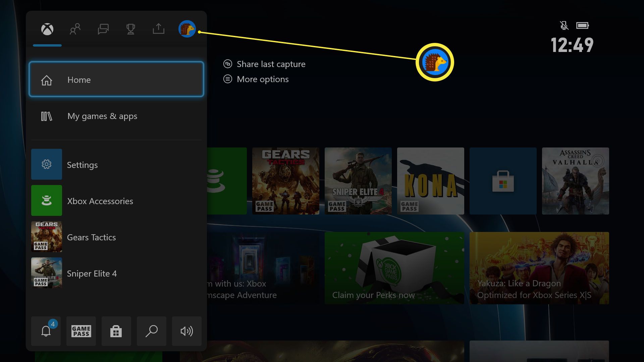Viewport: 644px width, 362px height.
Task: Click the Settings label in guide
Action: 82,165
